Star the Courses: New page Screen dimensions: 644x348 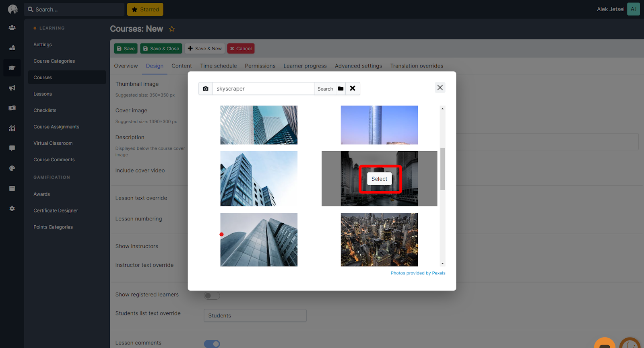172,29
